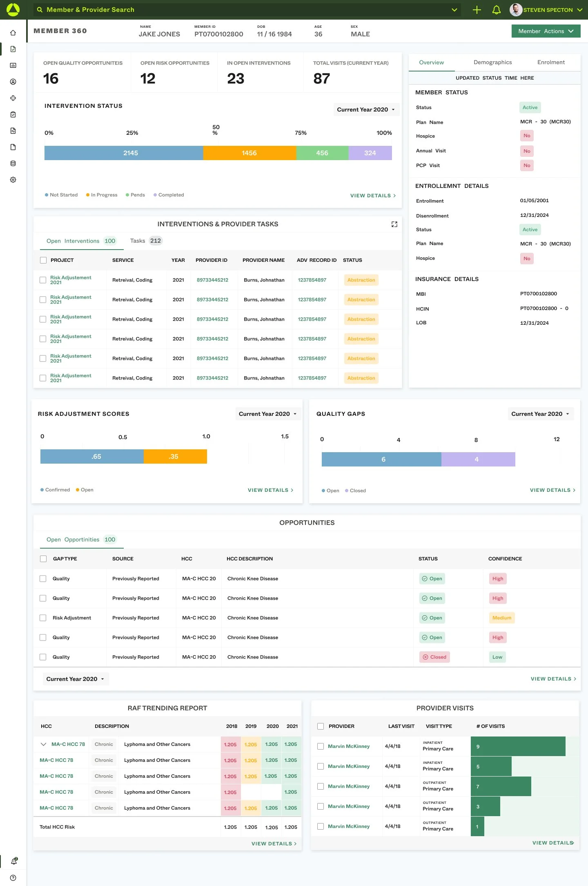Open the user profile icon in sidebar
The height and width of the screenshot is (886, 588).
click(13, 82)
